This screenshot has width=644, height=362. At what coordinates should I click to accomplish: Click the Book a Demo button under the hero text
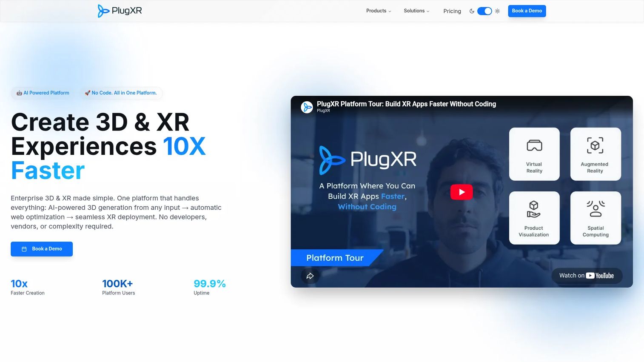coord(42,249)
